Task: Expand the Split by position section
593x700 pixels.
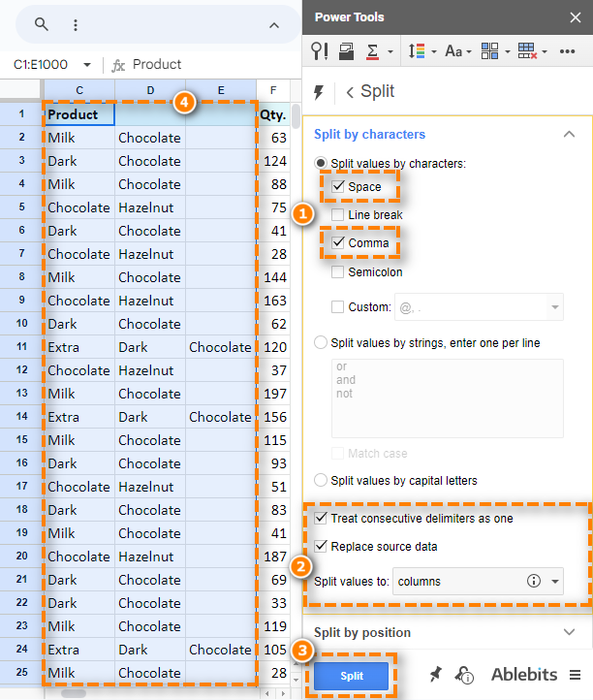Action: (x=569, y=632)
